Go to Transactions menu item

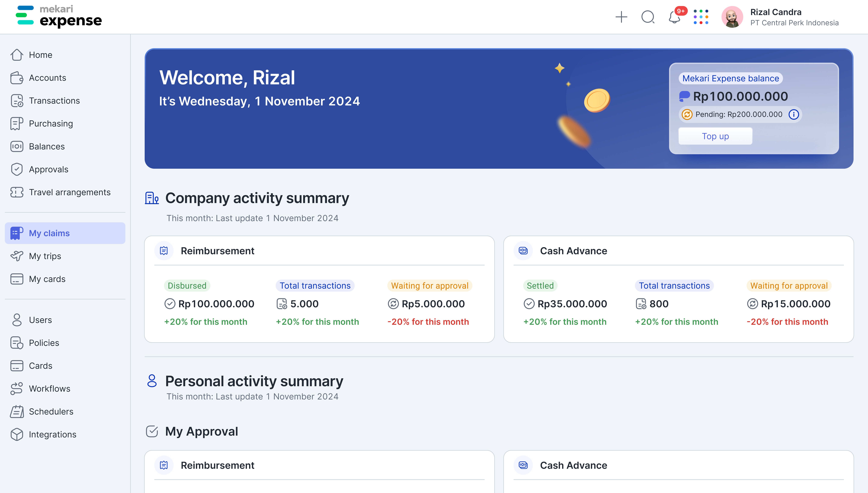click(x=54, y=101)
